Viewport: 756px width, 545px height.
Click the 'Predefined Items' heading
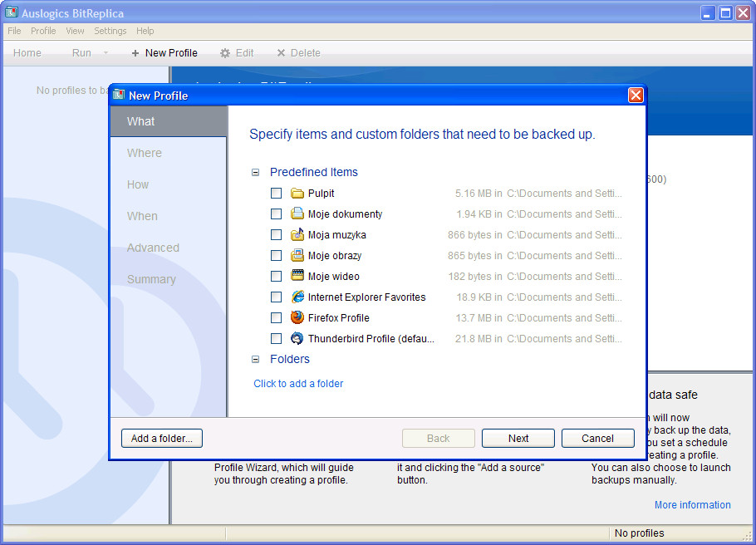314,172
